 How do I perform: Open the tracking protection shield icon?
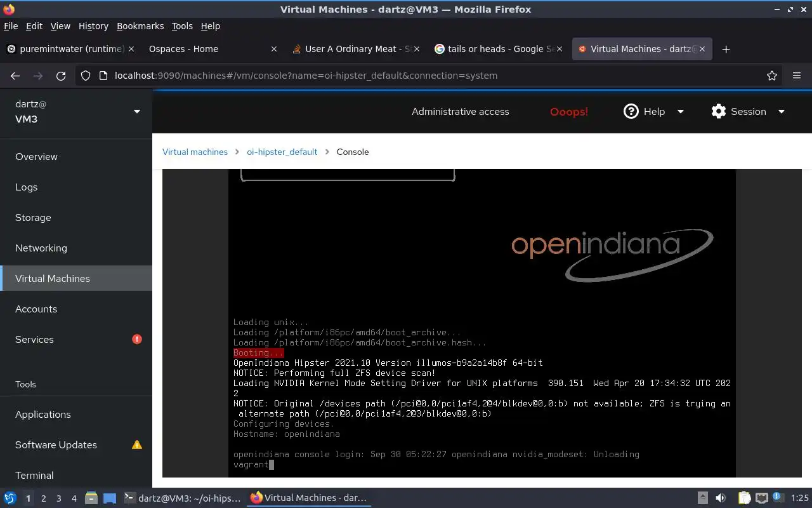[86, 76]
